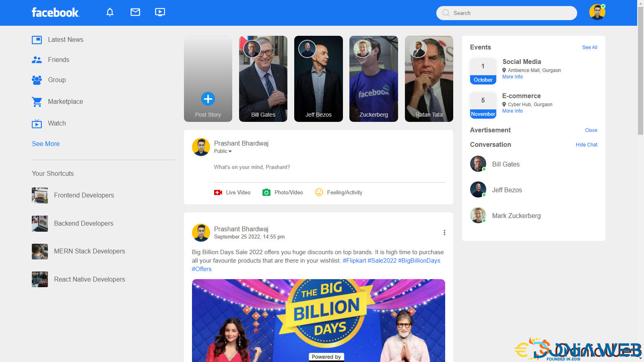Click the plus icon on Post Story
The width and height of the screenshot is (644, 362).
click(208, 99)
